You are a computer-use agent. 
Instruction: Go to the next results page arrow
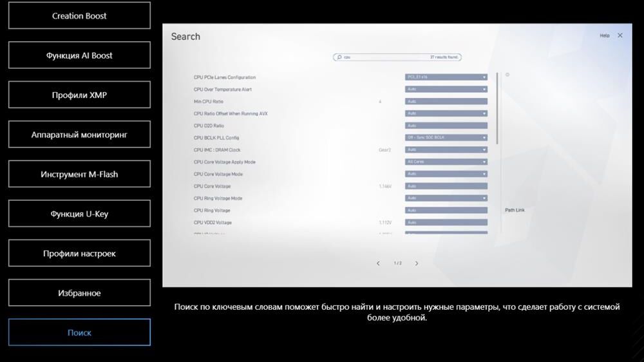pos(417,263)
